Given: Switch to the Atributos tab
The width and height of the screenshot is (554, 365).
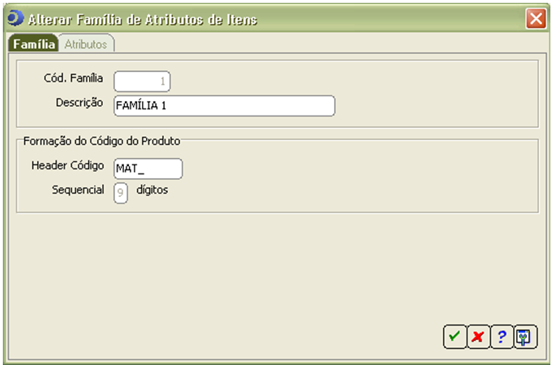Looking at the screenshot, I should (x=86, y=44).
